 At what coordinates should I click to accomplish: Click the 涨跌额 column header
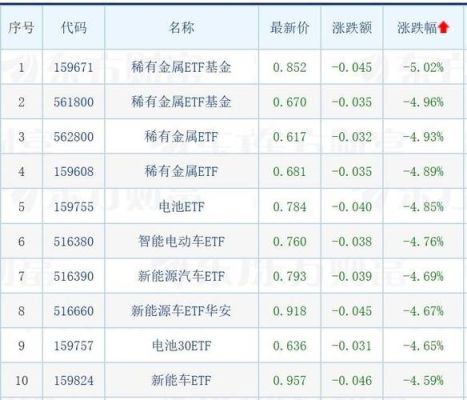tap(352, 28)
